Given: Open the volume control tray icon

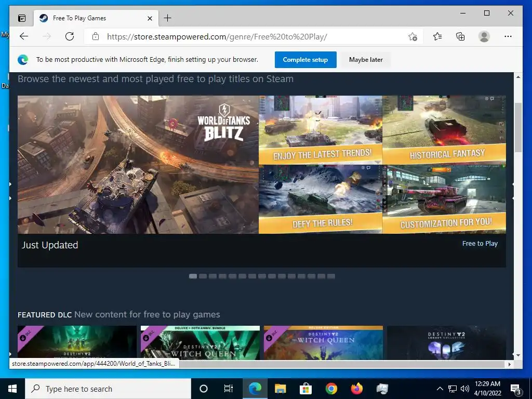Looking at the screenshot, I should tap(465, 389).
